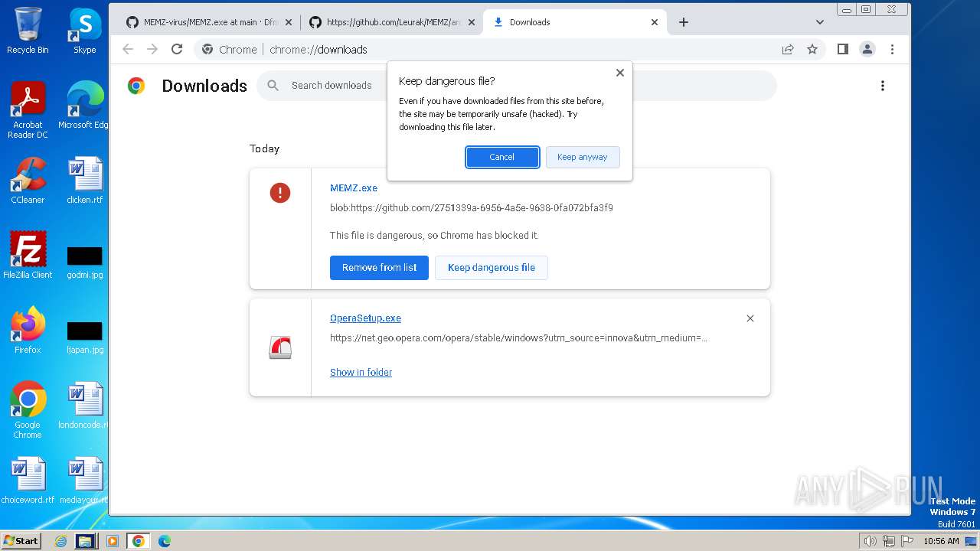The width and height of the screenshot is (980, 551).
Task: Select the FileZilla Client desktop shortcut
Action: click(x=28, y=256)
